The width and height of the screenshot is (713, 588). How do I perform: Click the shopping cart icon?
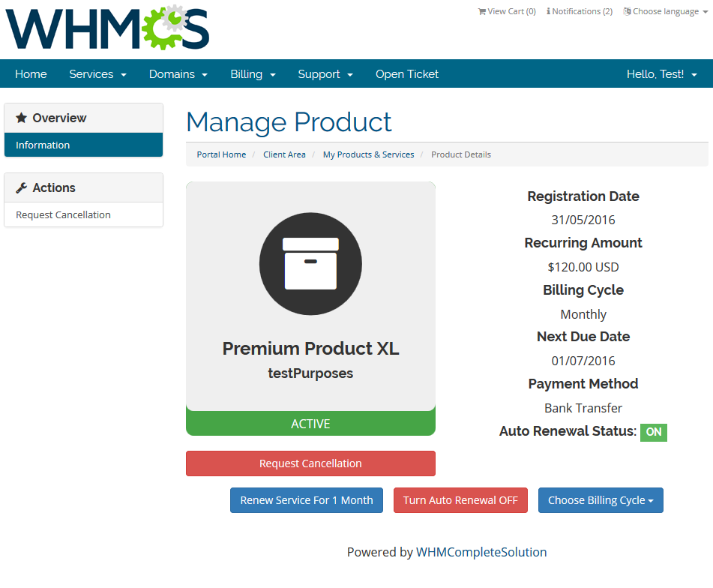(x=481, y=11)
